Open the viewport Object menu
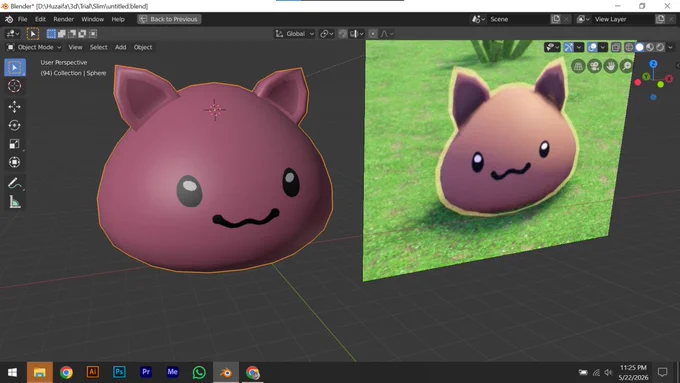 tap(143, 47)
